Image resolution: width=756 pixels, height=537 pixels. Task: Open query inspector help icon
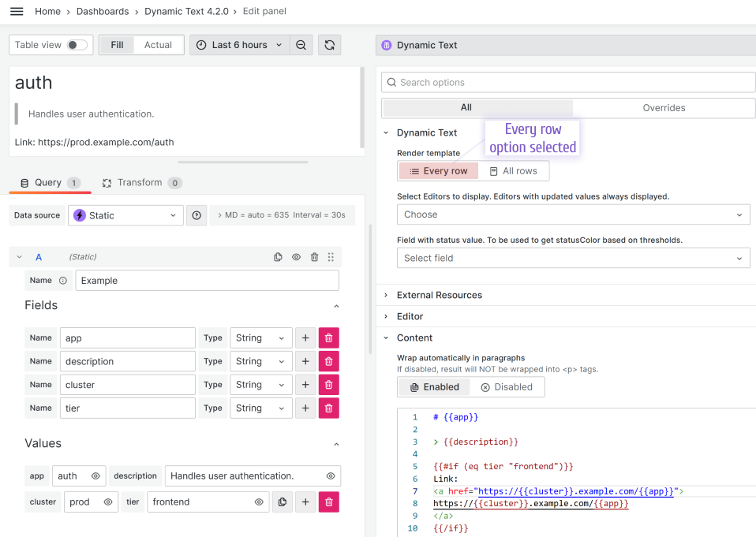pyautogui.click(x=196, y=214)
